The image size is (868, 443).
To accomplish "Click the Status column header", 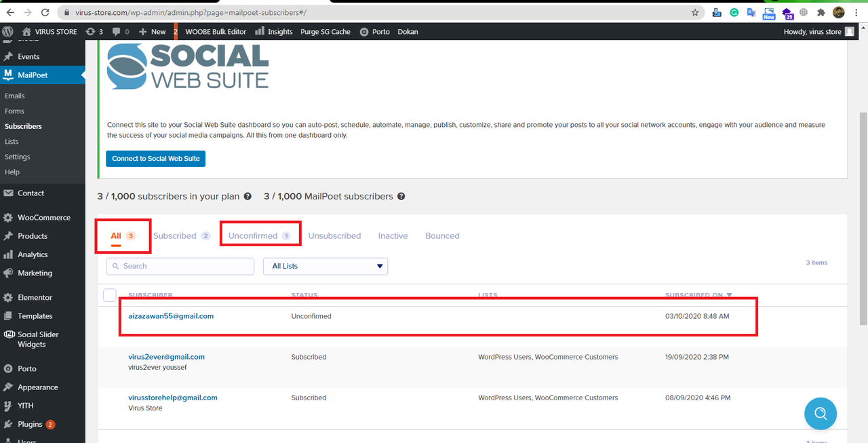I will coord(304,296).
